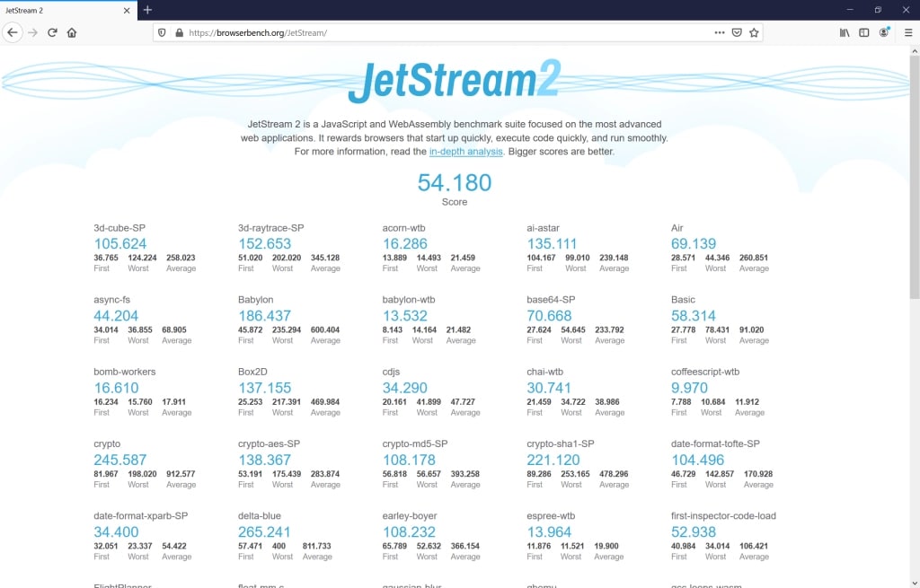Reload the JetStream page
This screenshot has width=920, height=588.
pyautogui.click(x=52, y=33)
